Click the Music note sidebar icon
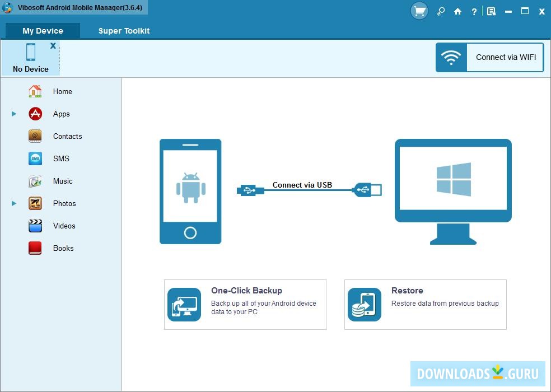This screenshot has width=551, height=392. pos(34,181)
